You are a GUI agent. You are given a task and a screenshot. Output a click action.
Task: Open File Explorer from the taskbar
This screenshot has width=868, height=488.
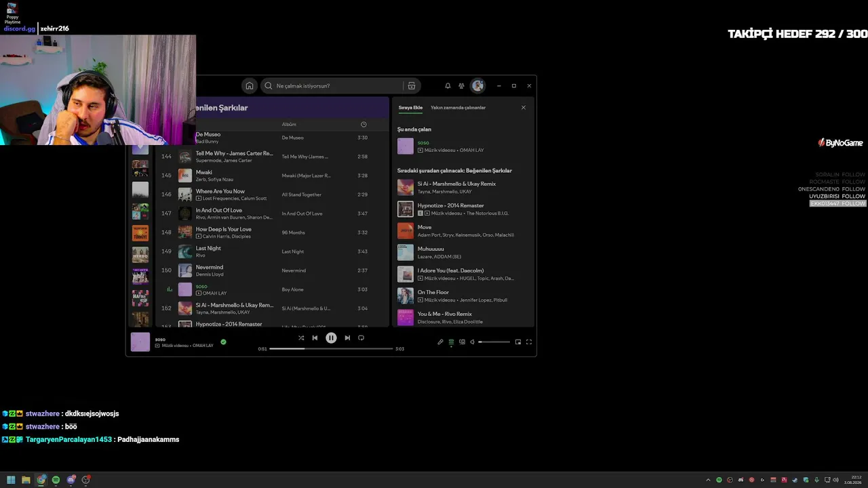click(26, 480)
